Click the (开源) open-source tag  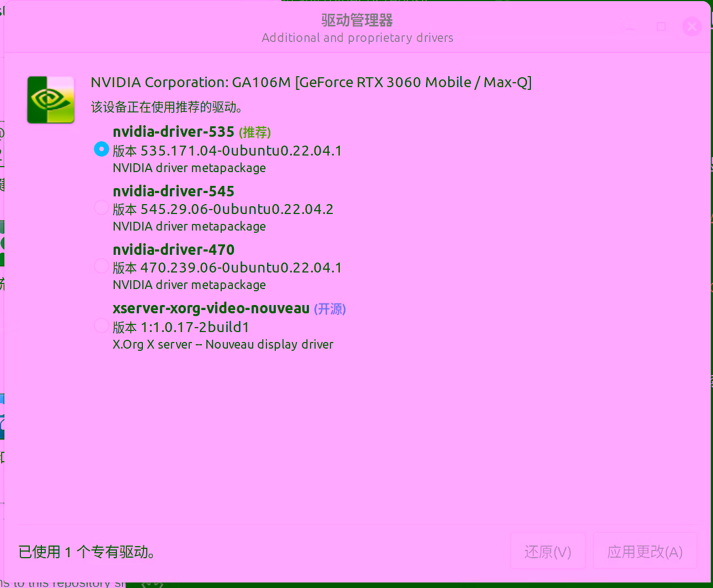click(x=330, y=309)
